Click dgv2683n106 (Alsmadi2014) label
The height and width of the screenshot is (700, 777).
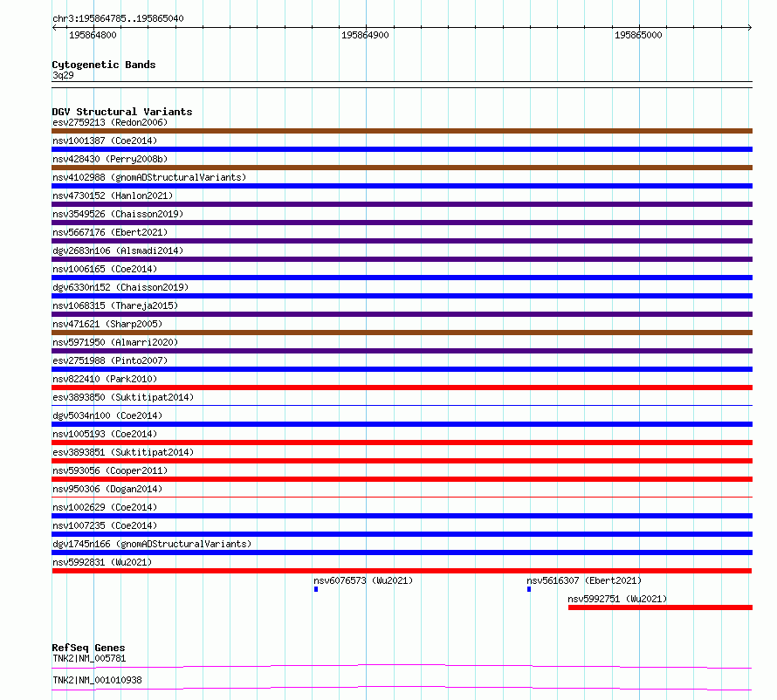pos(118,250)
